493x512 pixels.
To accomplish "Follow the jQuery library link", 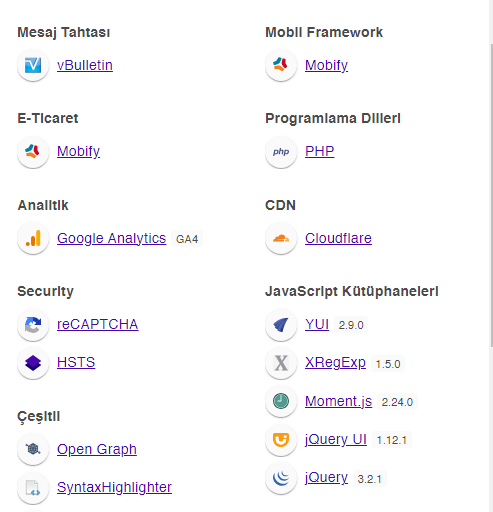I will (x=326, y=477).
